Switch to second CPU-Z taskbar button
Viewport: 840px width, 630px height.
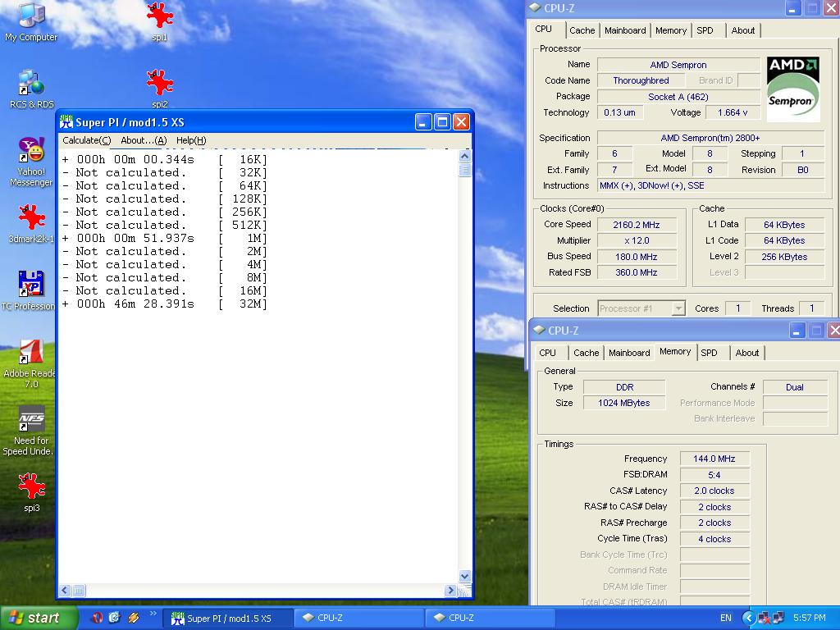pos(491,618)
